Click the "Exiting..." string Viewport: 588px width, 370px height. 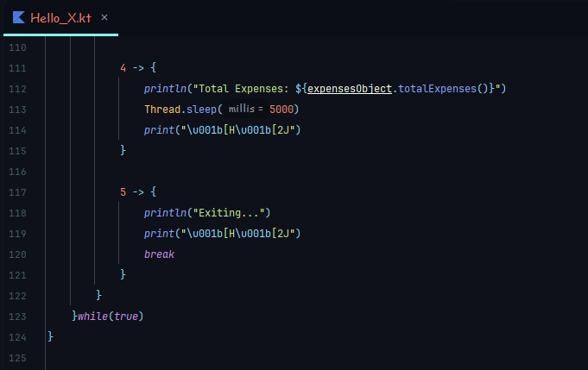[x=228, y=213]
